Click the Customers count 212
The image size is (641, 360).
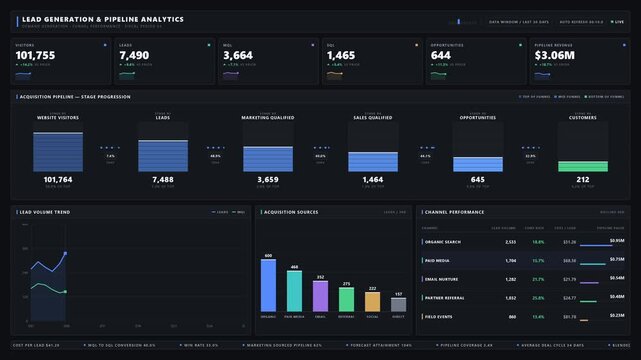coord(583,179)
